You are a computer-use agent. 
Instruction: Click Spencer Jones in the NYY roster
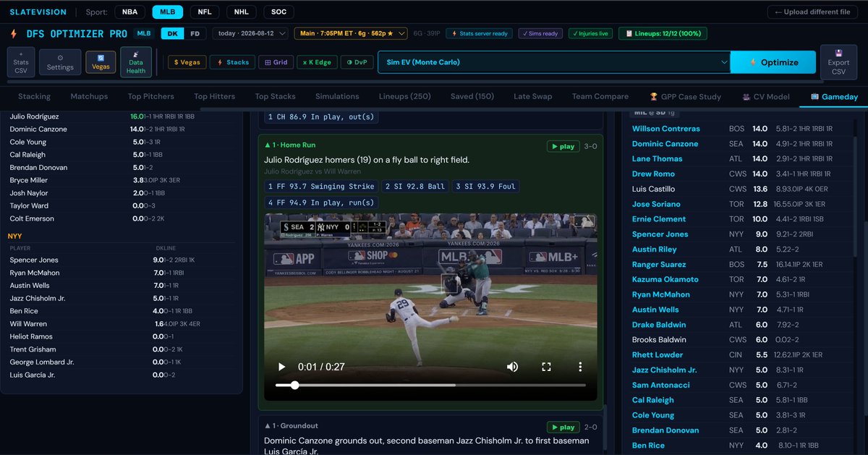[x=34, y=260]
